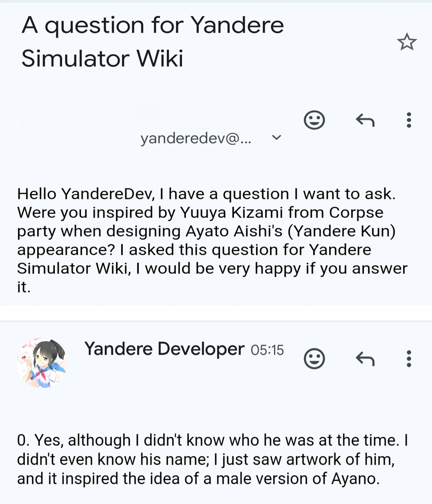The height and width of the screenshot is (504, 432).
Task: Expand recipient details next to yanderedev@
Action: (276, 138)
